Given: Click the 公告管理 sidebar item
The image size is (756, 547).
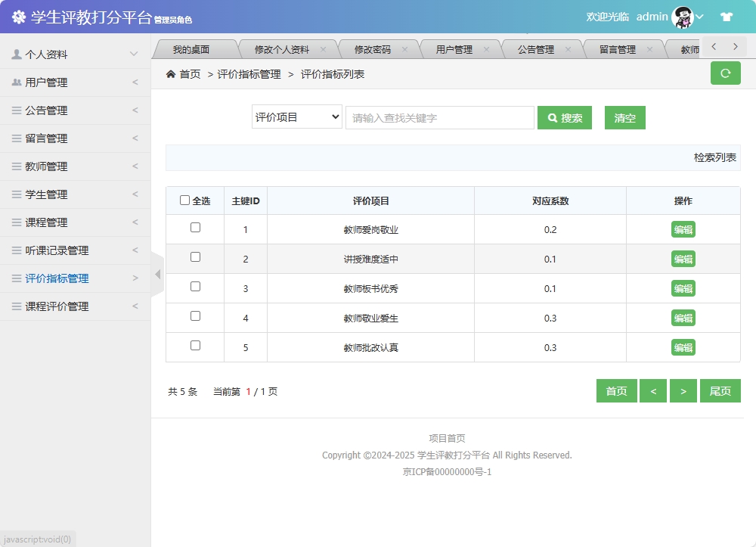Looking at the screenshot, I should tap(45, 110).
